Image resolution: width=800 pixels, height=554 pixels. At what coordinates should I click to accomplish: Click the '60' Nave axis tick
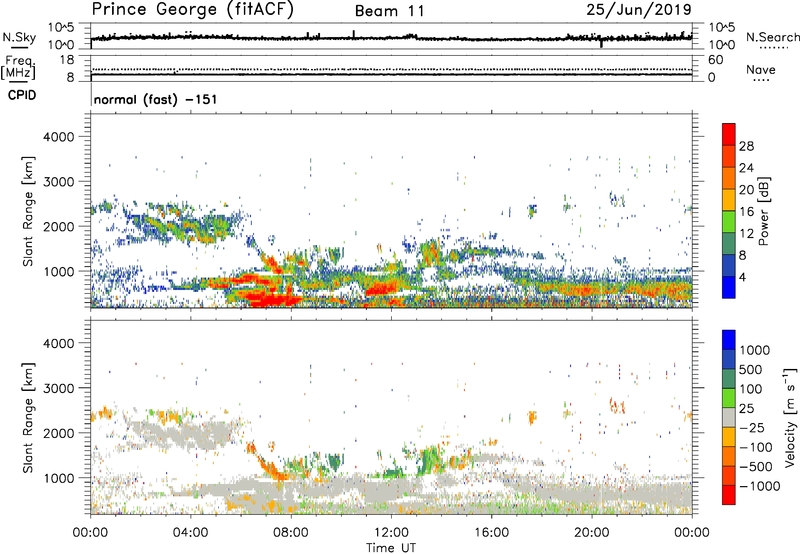click(716, 60)
